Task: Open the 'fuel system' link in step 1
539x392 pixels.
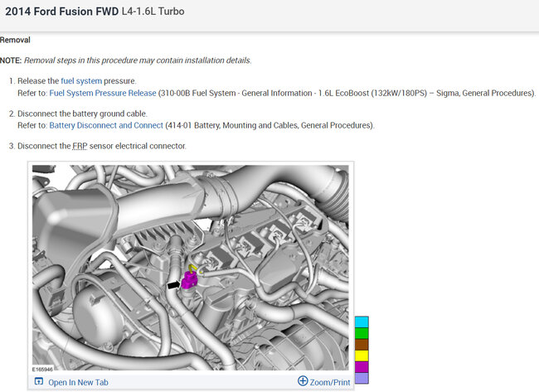Action: click(81, 81)
